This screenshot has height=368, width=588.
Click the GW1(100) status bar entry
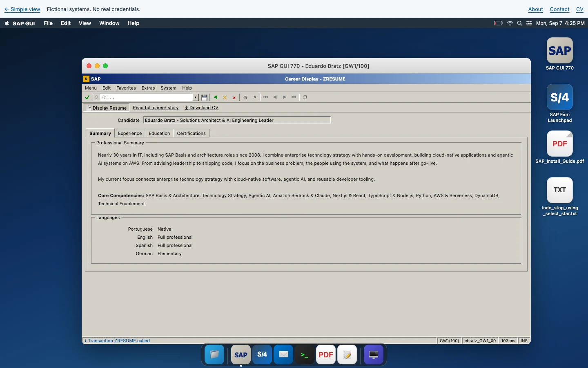pos(449,341)
